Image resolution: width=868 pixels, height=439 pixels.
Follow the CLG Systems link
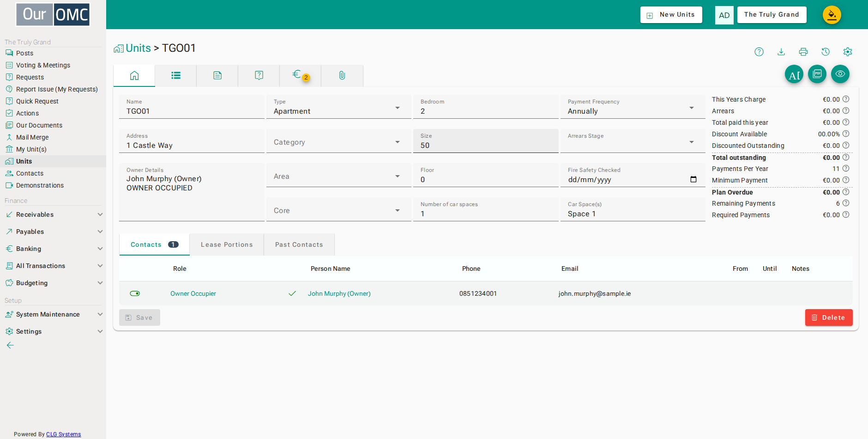pyautogui.click(x=63, y=434)
